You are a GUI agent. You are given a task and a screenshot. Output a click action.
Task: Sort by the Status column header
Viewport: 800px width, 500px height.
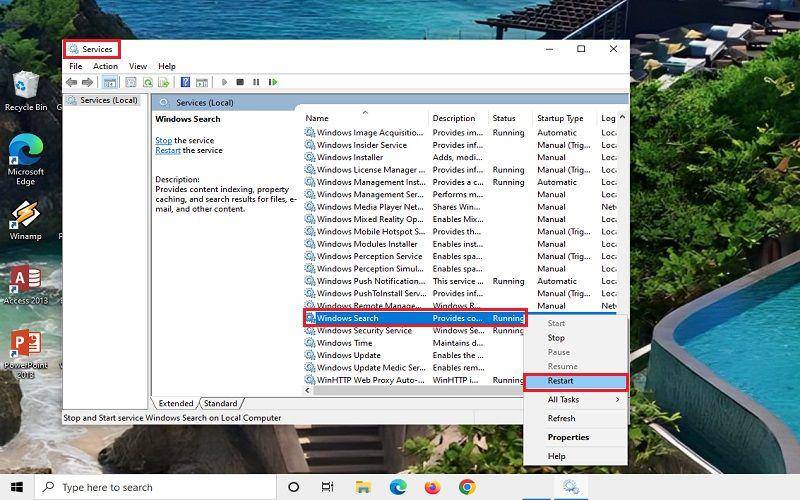[510, 118]
